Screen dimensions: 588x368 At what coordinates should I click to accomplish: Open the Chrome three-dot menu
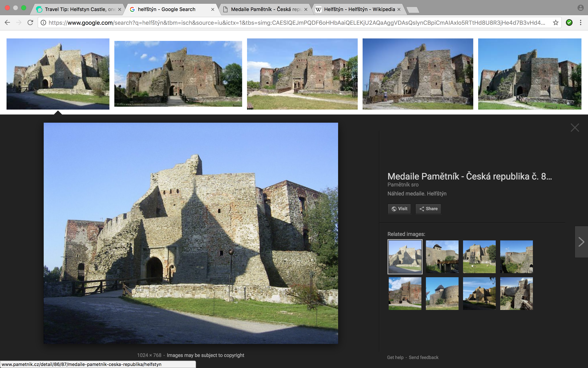pyautogui.click(x=581, y=23)
